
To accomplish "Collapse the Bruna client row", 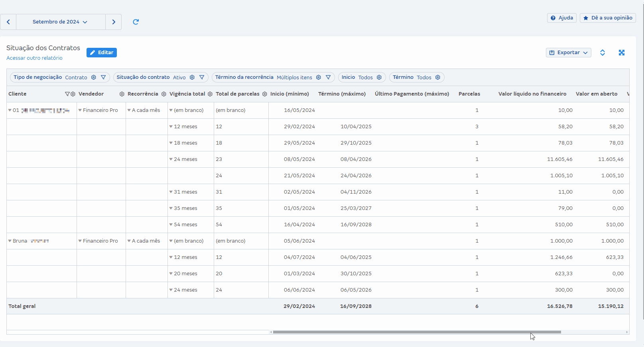I will (10, 241).
